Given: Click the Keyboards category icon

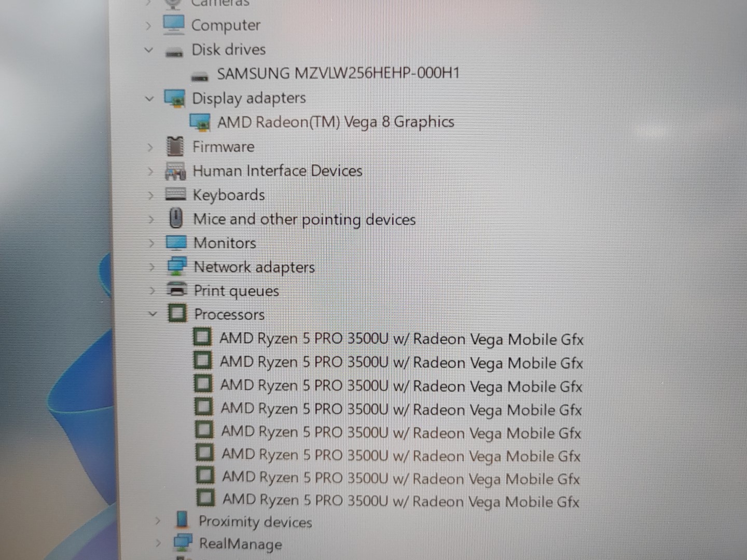Looking at the screenshot, I should (x=175, y=194).
